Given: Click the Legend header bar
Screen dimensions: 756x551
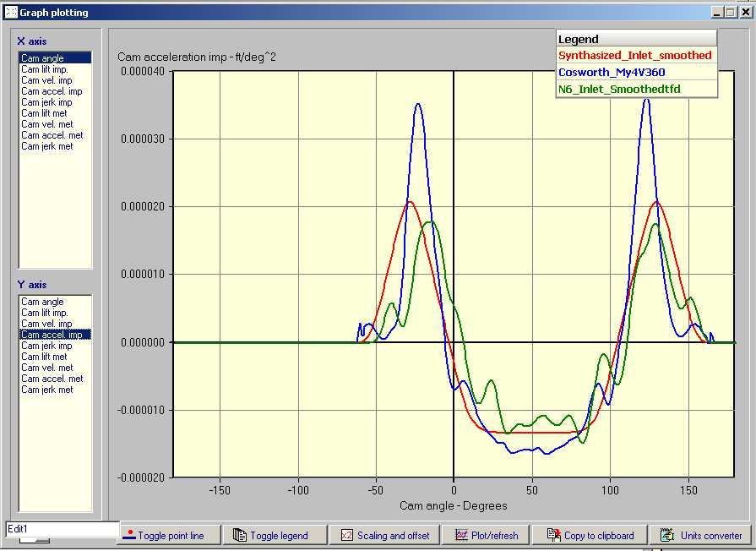Looking at the screenshot, I should pyautogui.click(x=635, y=39).
